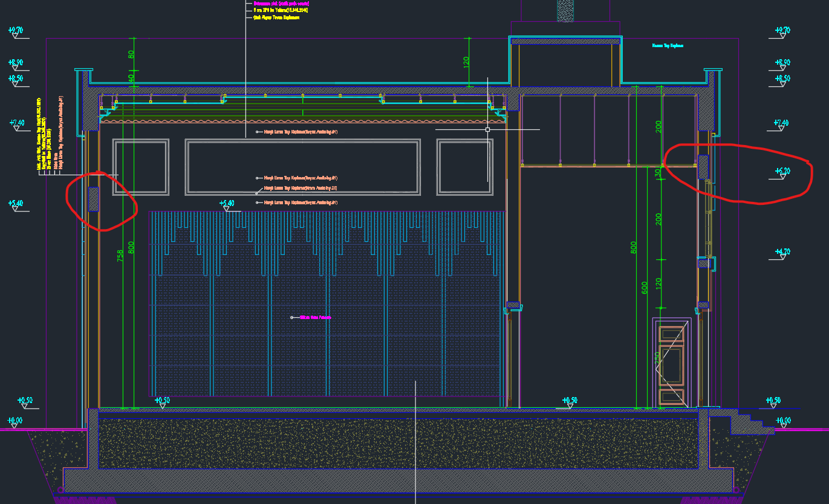The height and width of the screenshot is (504, 829).
Task: Click the +7.40 elevation marker on left side
Action: pyautogui.click(x=17, y=123)
